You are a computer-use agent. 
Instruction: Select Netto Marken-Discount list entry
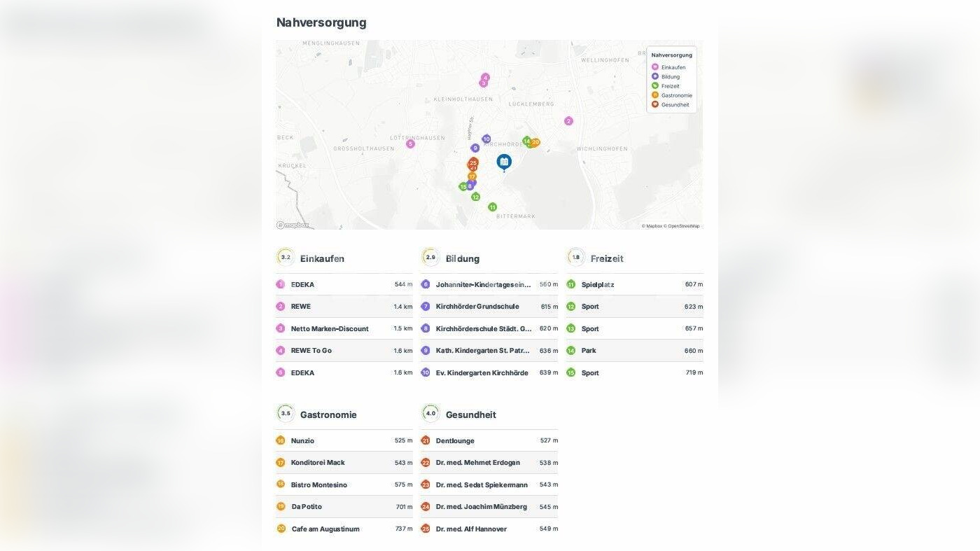tap(329, 328)
